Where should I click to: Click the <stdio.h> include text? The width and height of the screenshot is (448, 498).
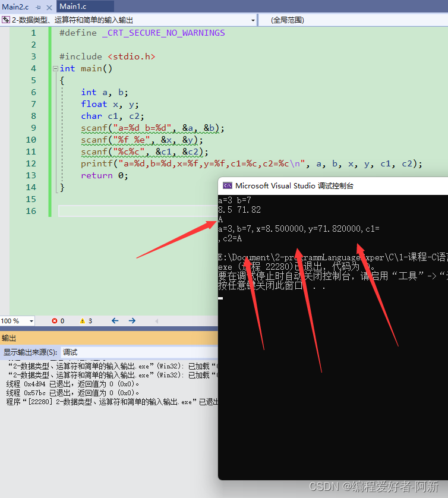coord(131,56)
